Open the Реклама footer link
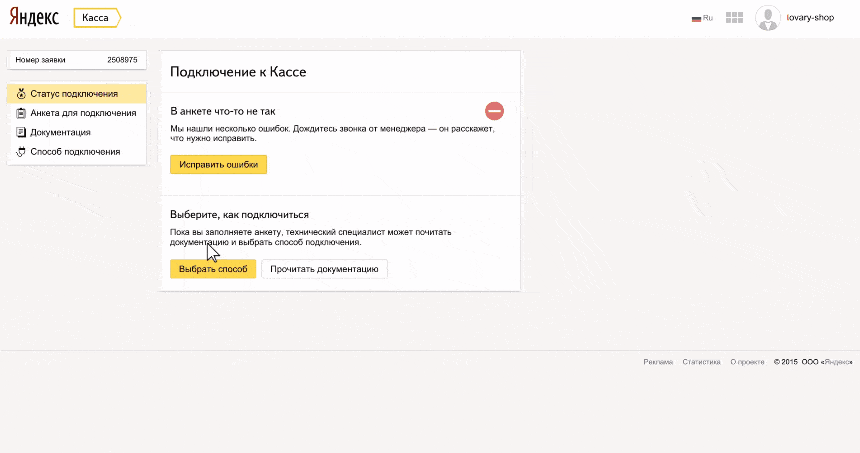The image size is (860, 453). click(658, 362)
